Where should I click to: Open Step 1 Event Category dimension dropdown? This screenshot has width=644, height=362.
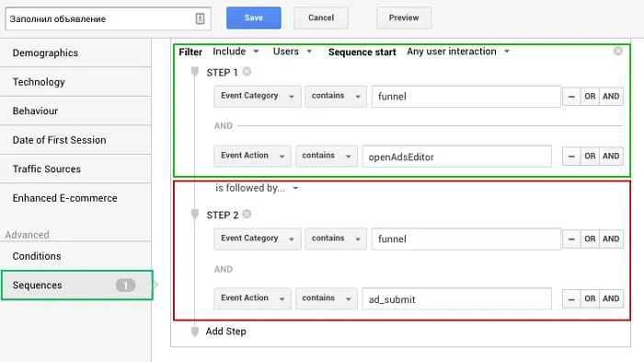click(x=258, y=97)
